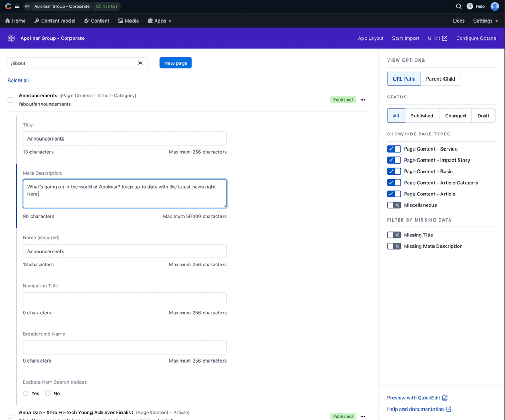Enable the Missing Title filter
The image size is (505, 420).
tap(394, 235)
